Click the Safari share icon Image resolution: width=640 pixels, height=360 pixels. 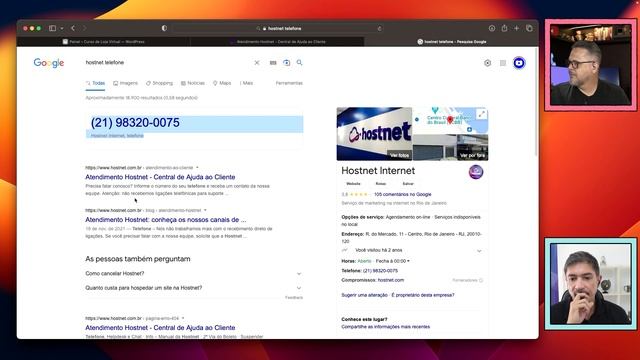(x=504, y=28)
